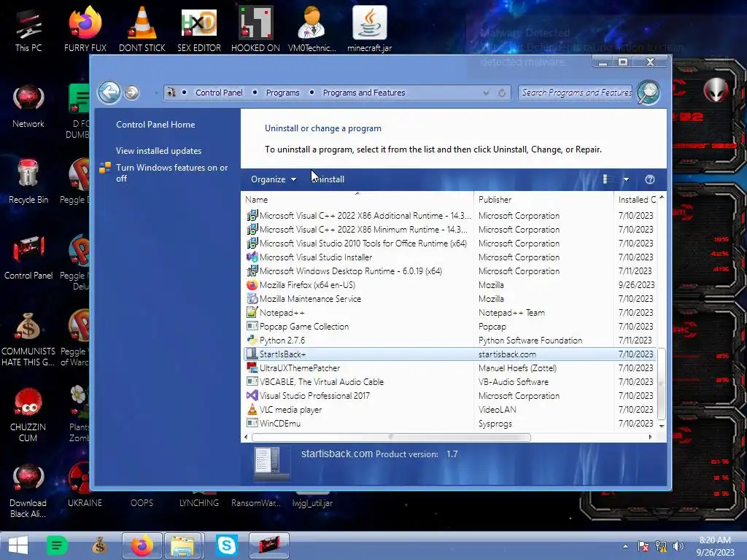Screen dimensions: 747x560
Task: Open Turn Windows features on or off
Action: [x=171, y=173]
